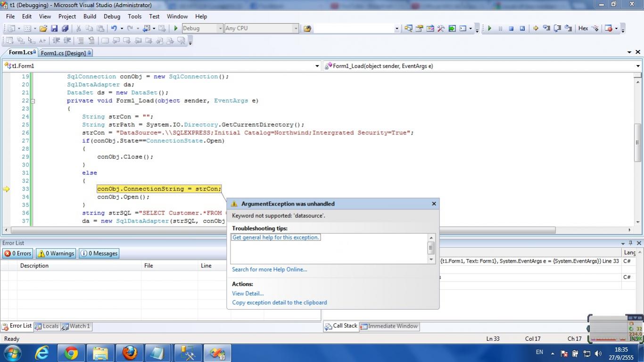The image size is (644, 362).
Task: Switch to the Immediate Window tab
Action: pos(389,326)
